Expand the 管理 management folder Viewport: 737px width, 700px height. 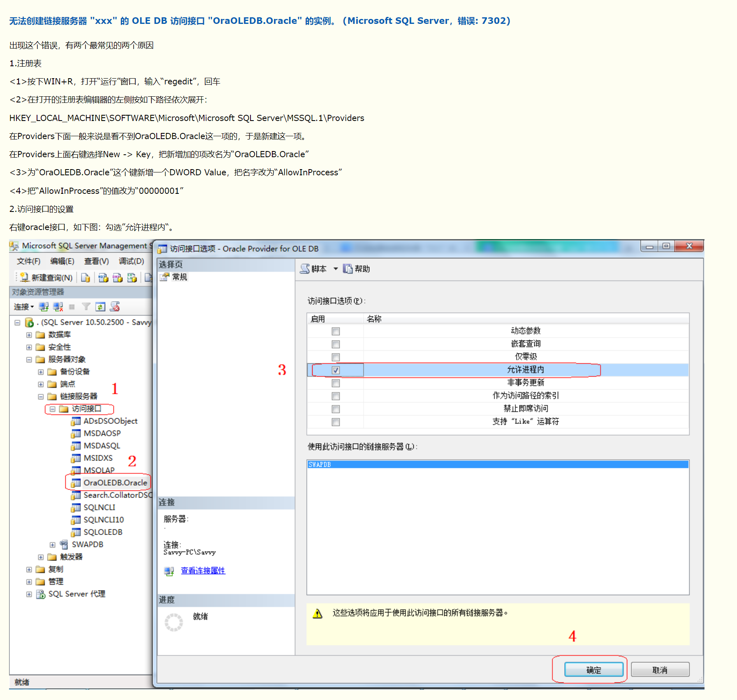(x=29, y=582)
